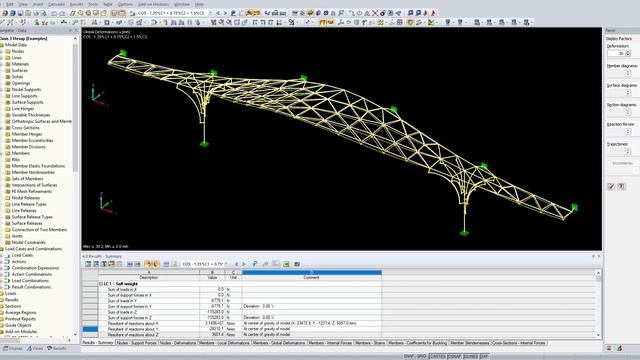
Task: Toggle DXF in the status bar
Action: [484, 356]
